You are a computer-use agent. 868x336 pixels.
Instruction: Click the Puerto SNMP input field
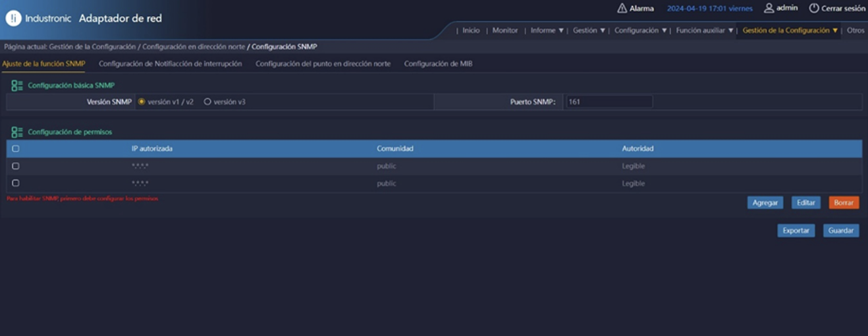(609, 102)
